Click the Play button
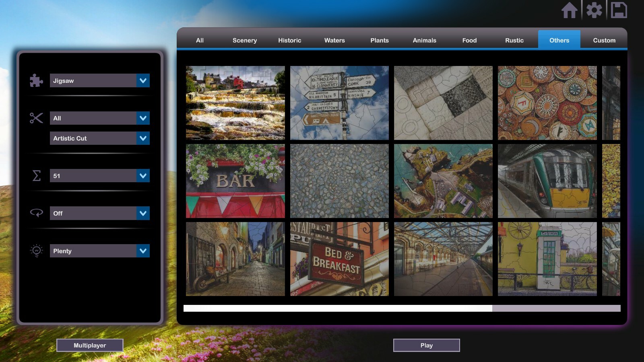Image resolution: width=644 pixels, height=362 pixels. (426, 345)
